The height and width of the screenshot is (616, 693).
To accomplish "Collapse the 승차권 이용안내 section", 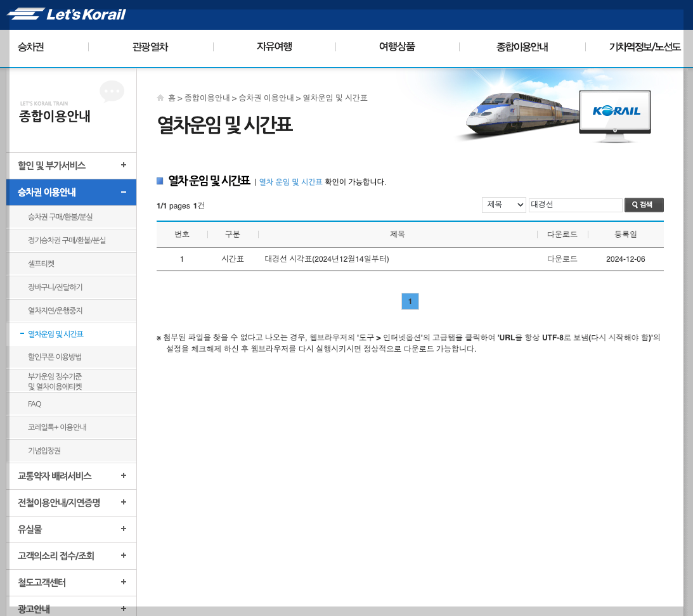I will coord(123,192).
